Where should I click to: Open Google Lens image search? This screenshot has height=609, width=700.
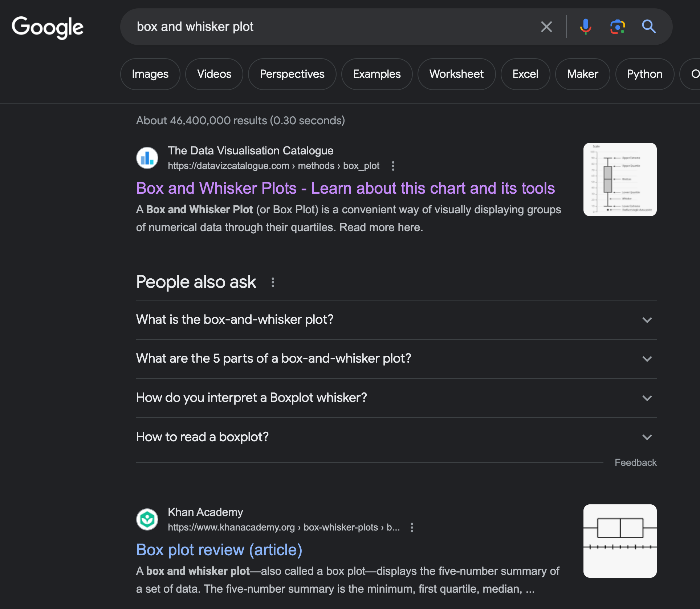617,27
